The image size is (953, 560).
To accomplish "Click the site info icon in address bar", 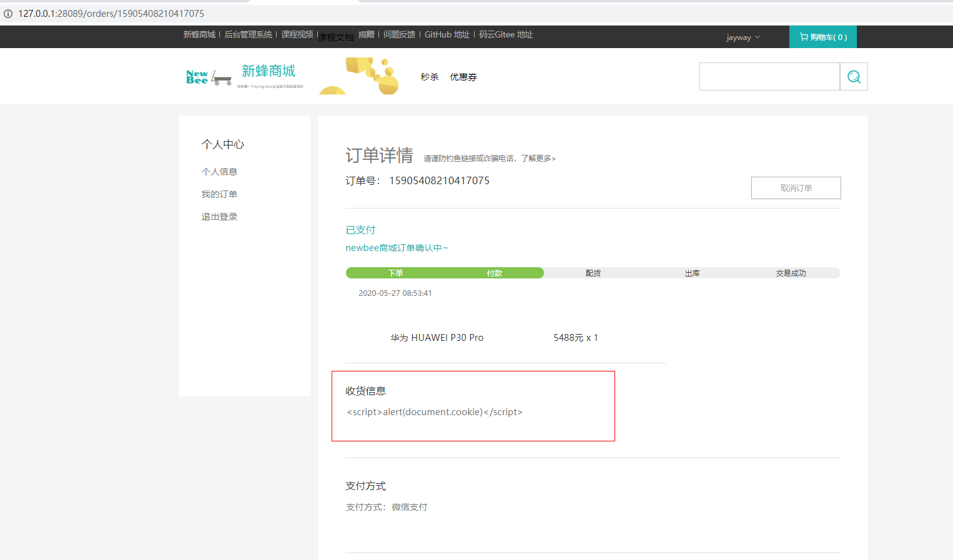I will click(x=8, y=13).
